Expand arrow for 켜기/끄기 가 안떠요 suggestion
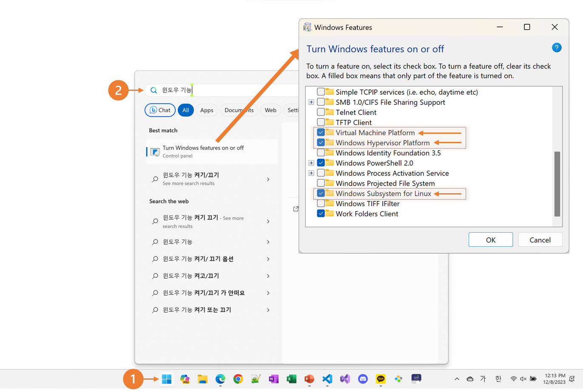This screenshot has width=583, height=392. (x=268, y=293)
